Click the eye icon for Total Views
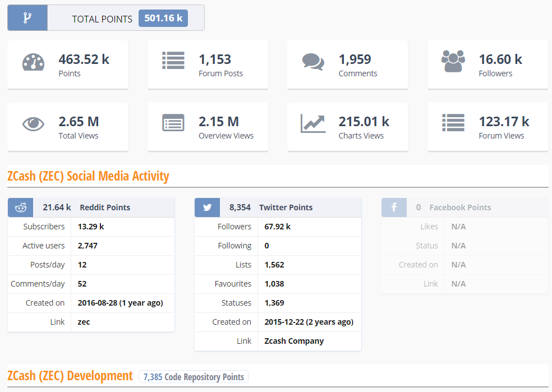Image resolution: width=552 pixels, height=392 pixels. 34,124
